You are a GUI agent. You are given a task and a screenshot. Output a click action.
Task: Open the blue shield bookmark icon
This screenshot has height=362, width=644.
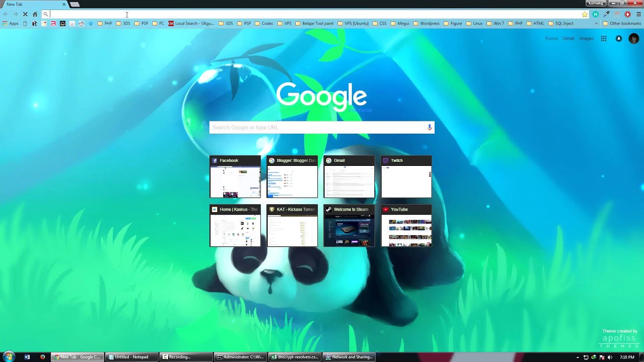click(91, 24)
